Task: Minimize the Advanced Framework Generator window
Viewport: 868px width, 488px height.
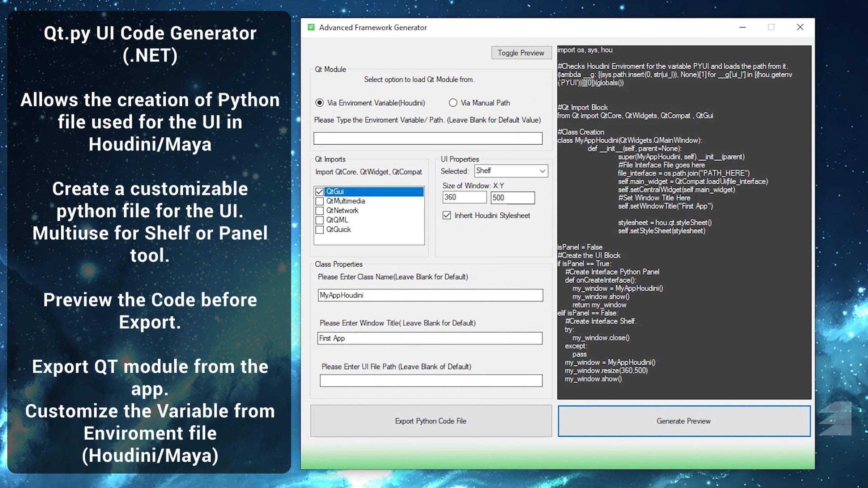Action: coord(743,27)
